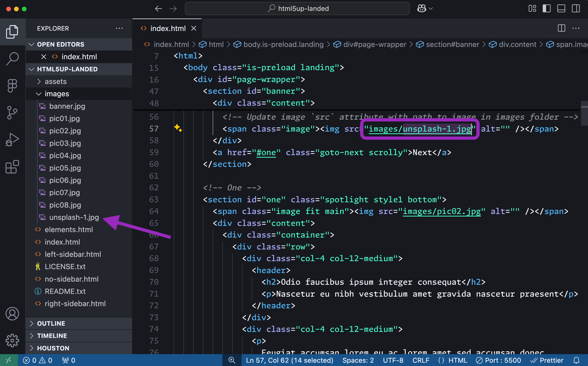This screenshot has width=588, height=366.
Task: Click Port : 5500 Live Server status
Action: coord(498,360)
